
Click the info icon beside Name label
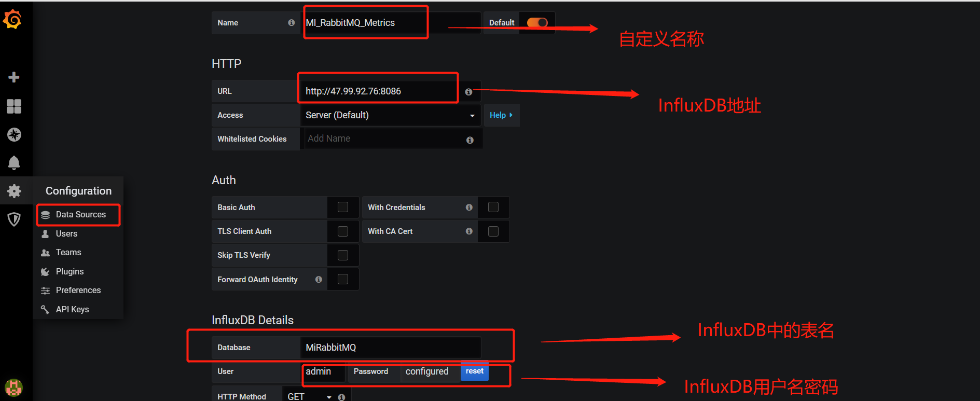(x=291, y=23)
